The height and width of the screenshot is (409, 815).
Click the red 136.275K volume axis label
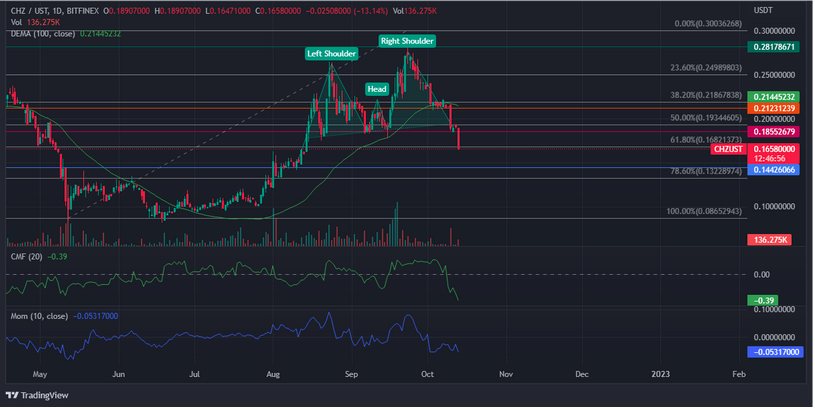coord(771,240)
